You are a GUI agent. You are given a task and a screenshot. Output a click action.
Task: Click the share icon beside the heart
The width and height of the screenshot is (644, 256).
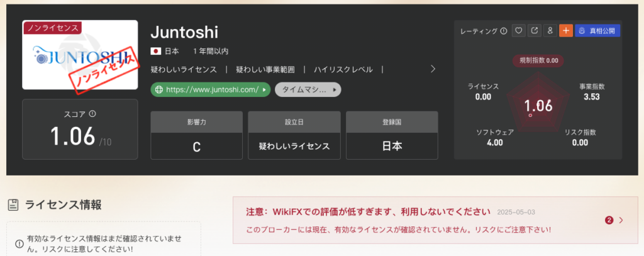535,30
